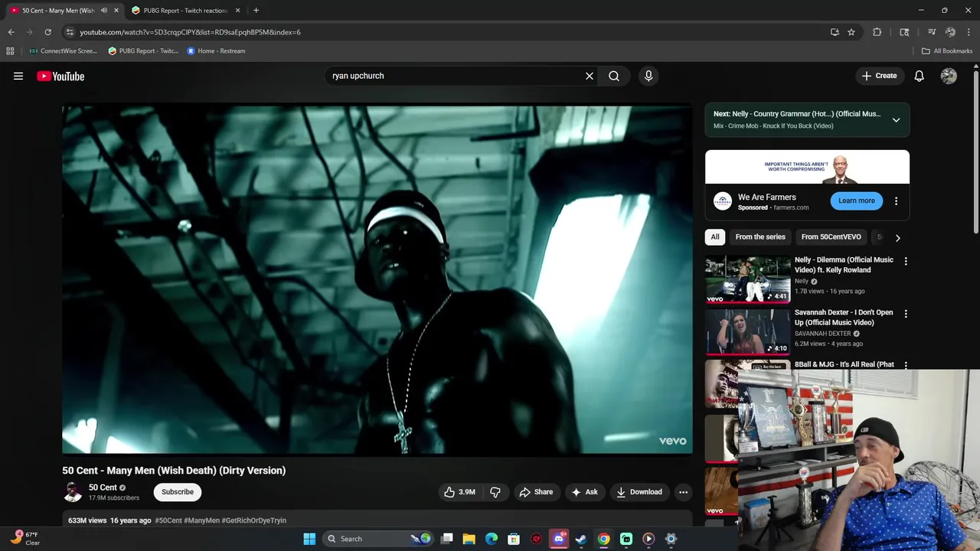Open Settings gear on the taskbar

671,539
